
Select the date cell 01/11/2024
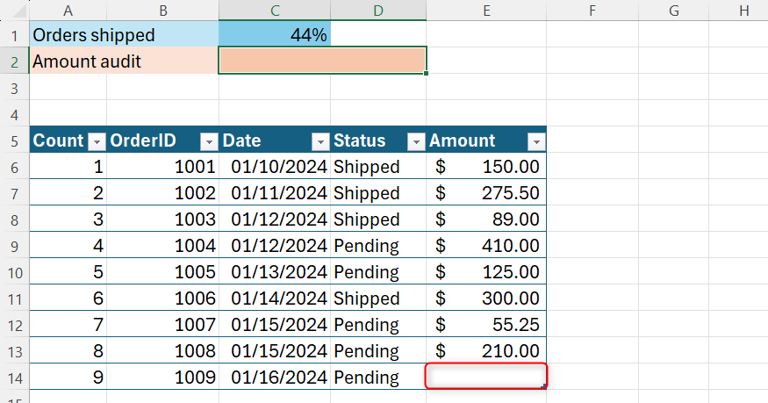[x=275, y=193]
